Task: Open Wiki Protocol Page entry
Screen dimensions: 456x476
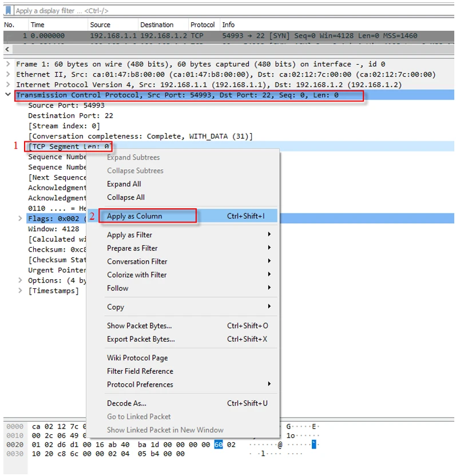Action: tap(137, 357)
